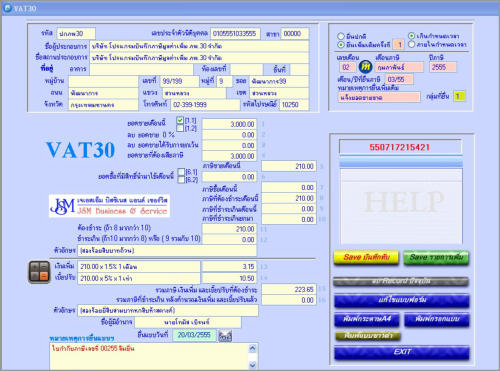
Task: Select the ยื่นปกติ radio option
Action: pos(341,36)
